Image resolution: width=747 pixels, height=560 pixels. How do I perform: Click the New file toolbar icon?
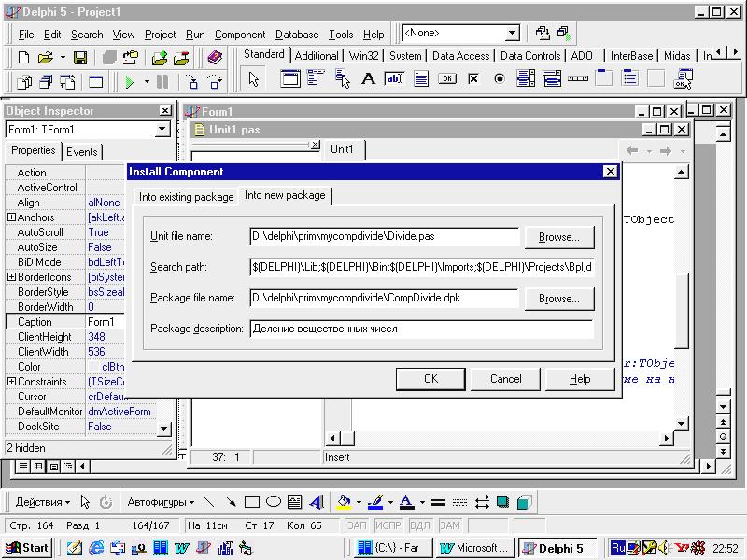tap(23, 58)
